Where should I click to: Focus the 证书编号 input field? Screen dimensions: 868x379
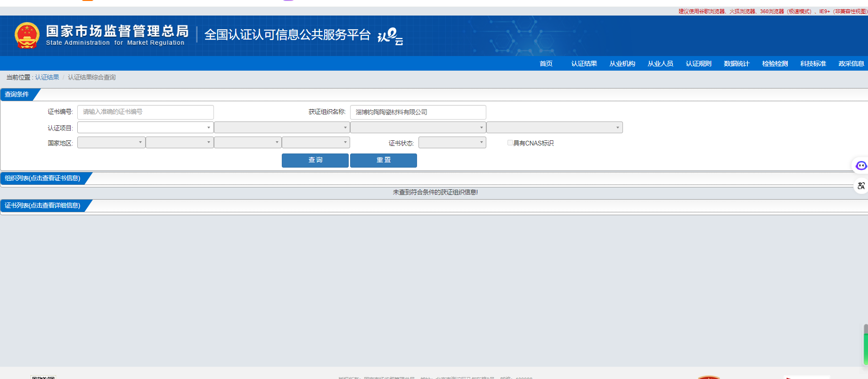click(146, 112)
